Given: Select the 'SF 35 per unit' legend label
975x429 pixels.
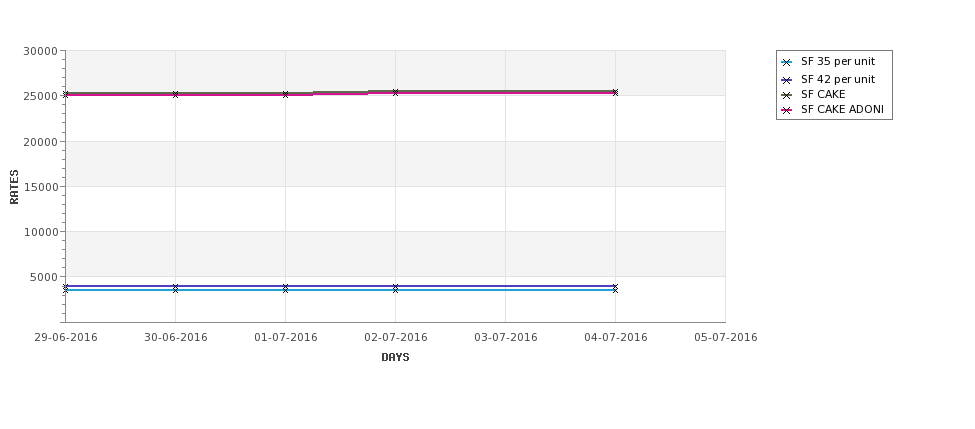Looking at the screenshot, I should point(838,62).
